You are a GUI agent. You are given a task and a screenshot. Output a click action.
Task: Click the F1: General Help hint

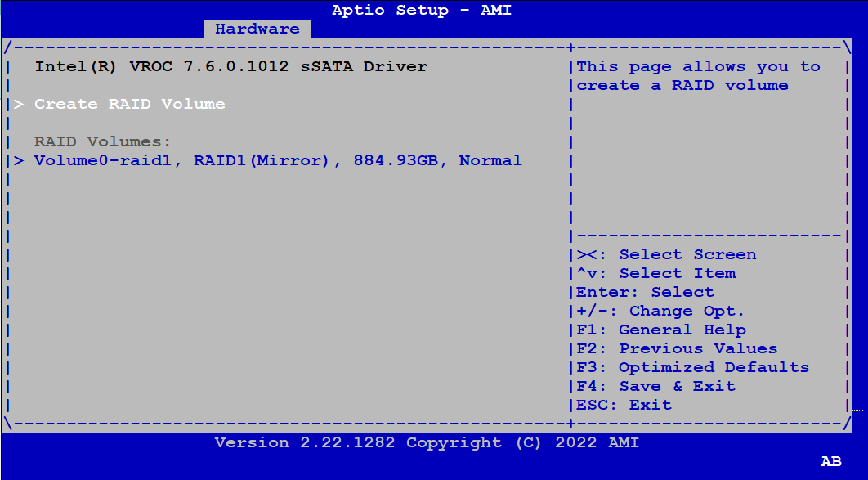pyautogui.click(x=661, y=330)
